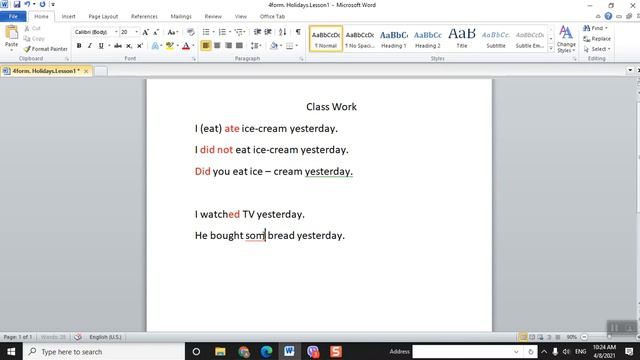
Task: Apply strikethrough formatting (abc icon)
Action: click(x=118, y=46)
